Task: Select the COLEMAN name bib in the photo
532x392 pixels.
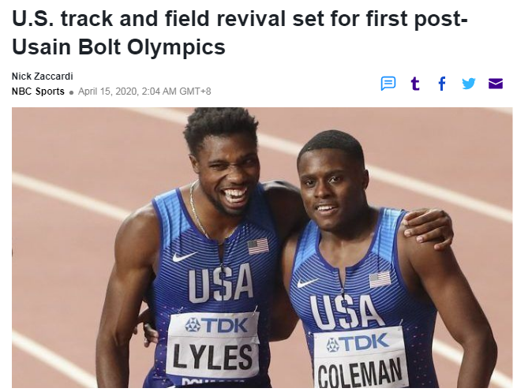Action: pyautogui.click(x=361, y=358)
